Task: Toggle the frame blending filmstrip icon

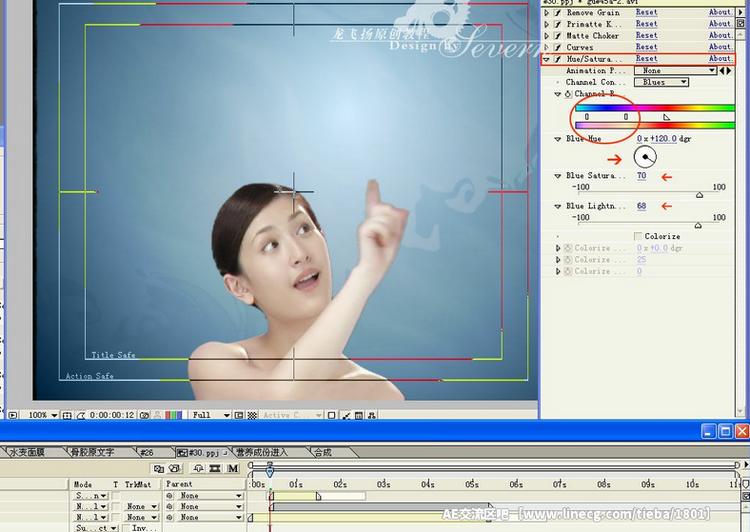Action: coord(215,468)
